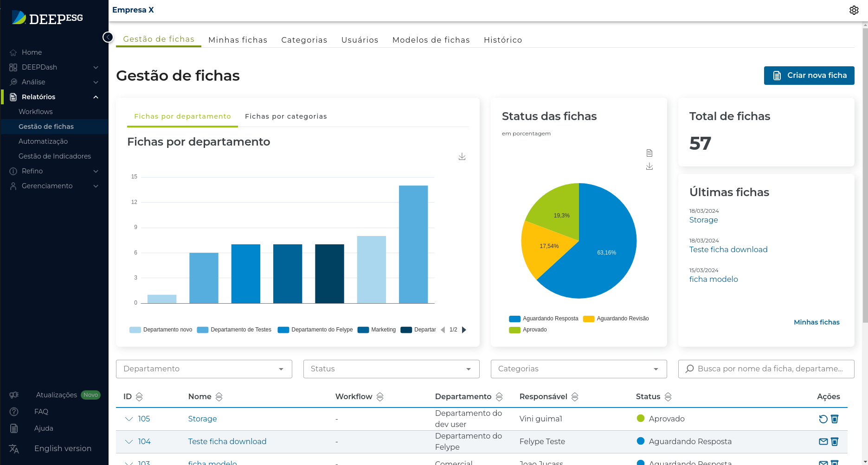Click the ficha search input field
Image resolution: width=868 pixels, height=465 pixels.
point(770,369)
